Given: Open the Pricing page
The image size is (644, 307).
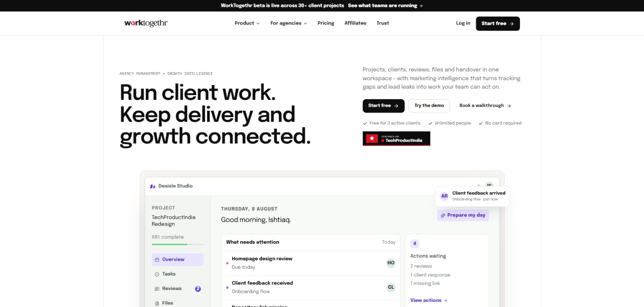Looking at the screenshot, I should point(326,23).
